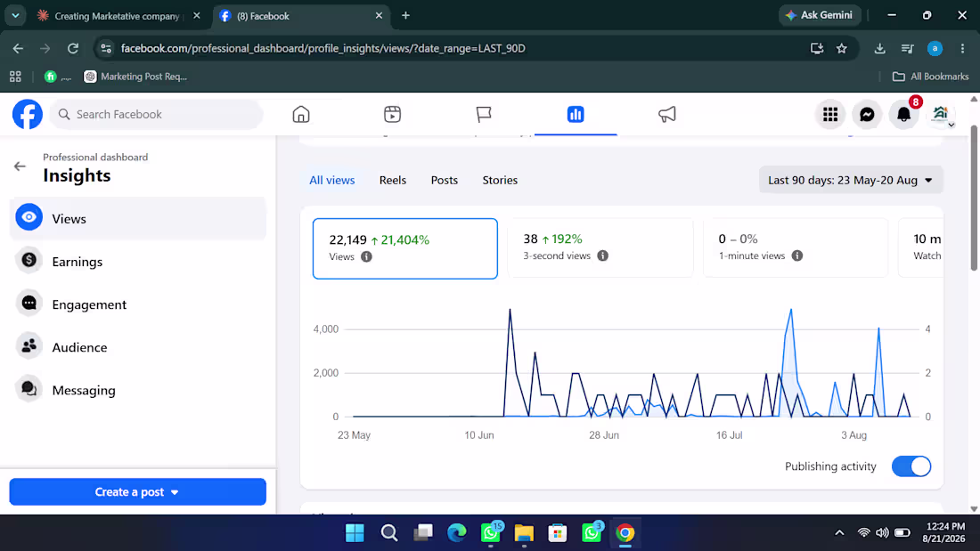Open Chrome tab search dropdown arrow
Screen dimensions: 980x551
(16, 16)
